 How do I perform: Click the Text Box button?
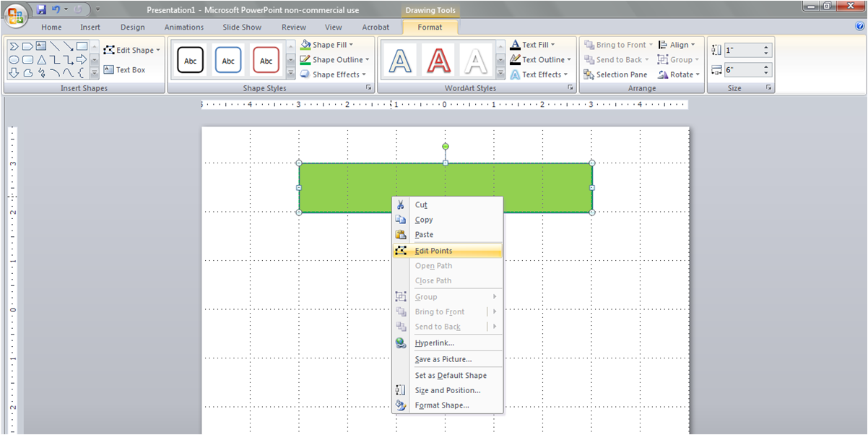[124, 69]
